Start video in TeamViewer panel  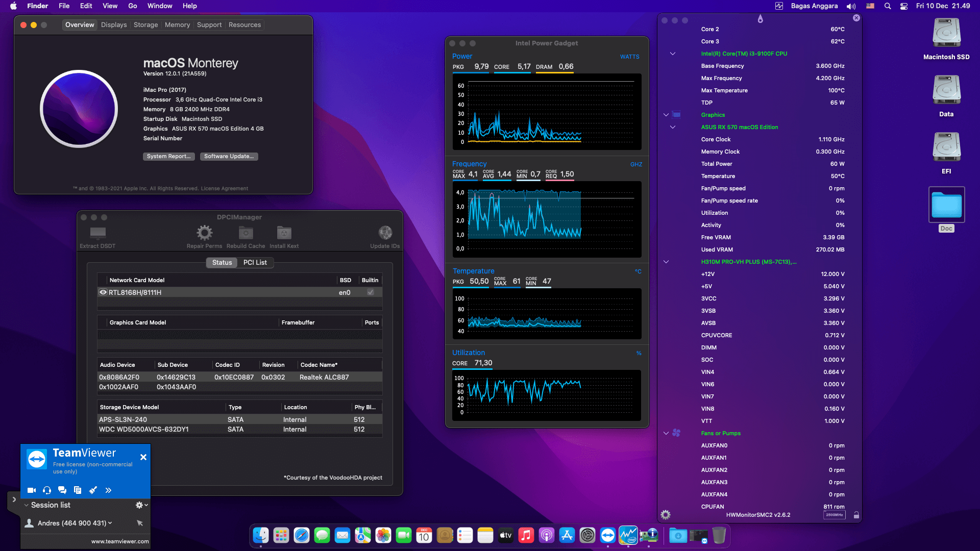[32, 490]
